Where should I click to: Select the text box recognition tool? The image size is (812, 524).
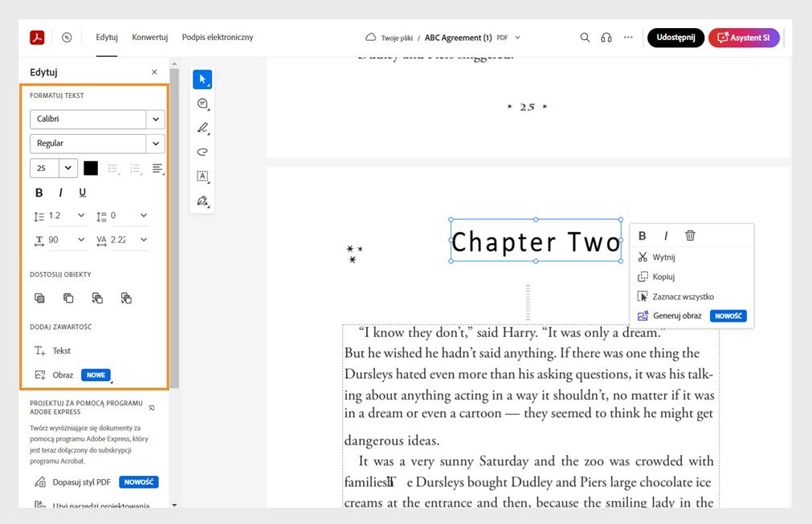pyautogui.click(x=202, y=176)
